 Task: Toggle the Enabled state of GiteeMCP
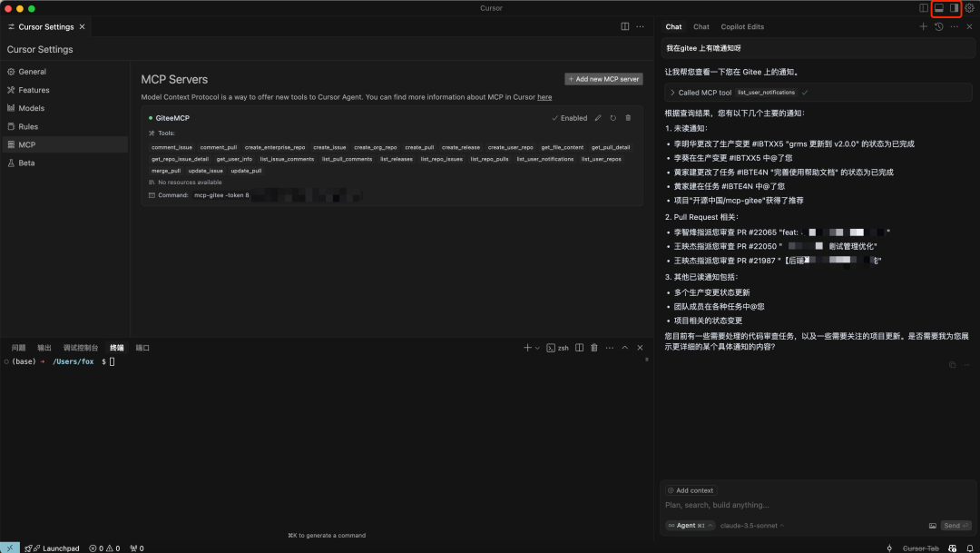pos(569,118)
